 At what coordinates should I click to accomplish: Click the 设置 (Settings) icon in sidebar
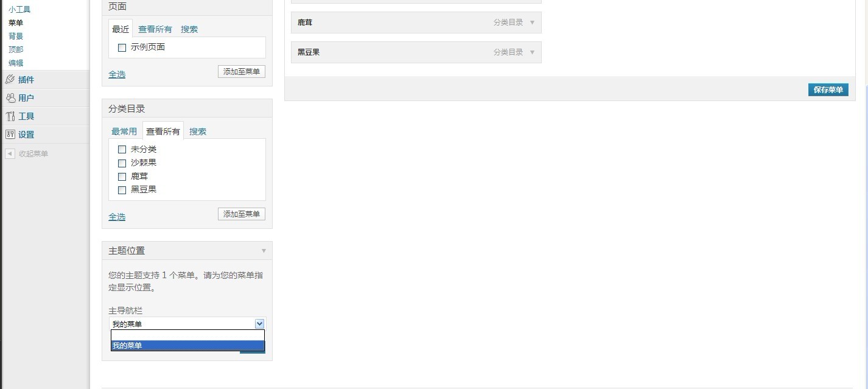(x=10, y=135)
